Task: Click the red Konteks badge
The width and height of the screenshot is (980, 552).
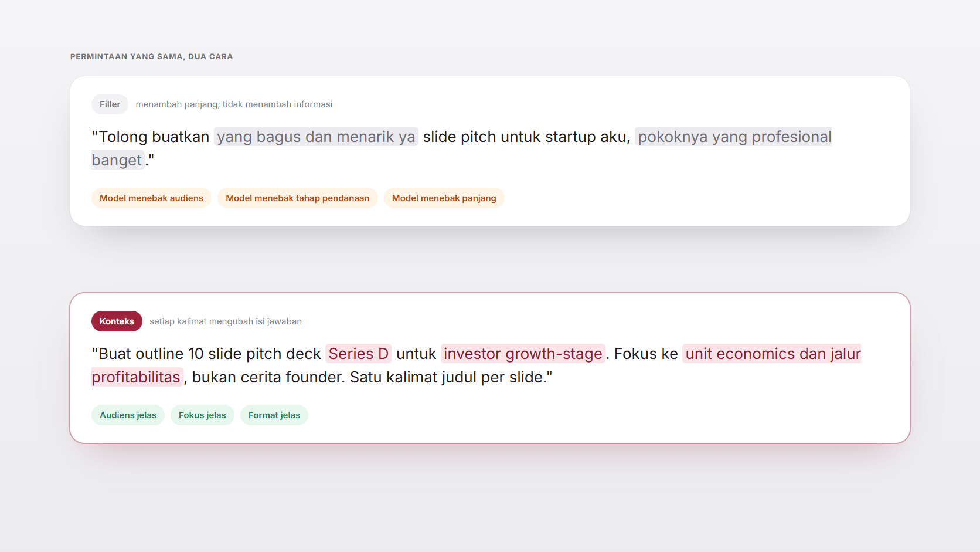Action: pos(117,321)
